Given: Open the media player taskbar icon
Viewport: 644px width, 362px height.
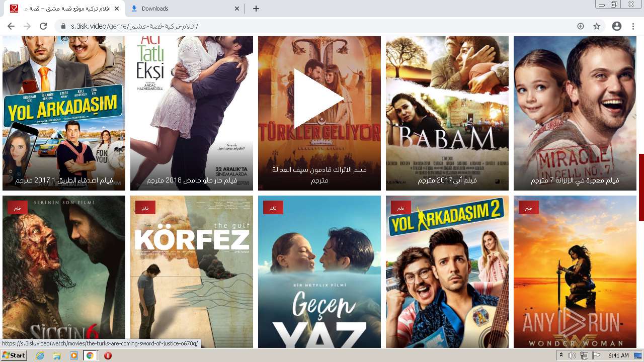Looking at the screenshot, I should [74, 355].
